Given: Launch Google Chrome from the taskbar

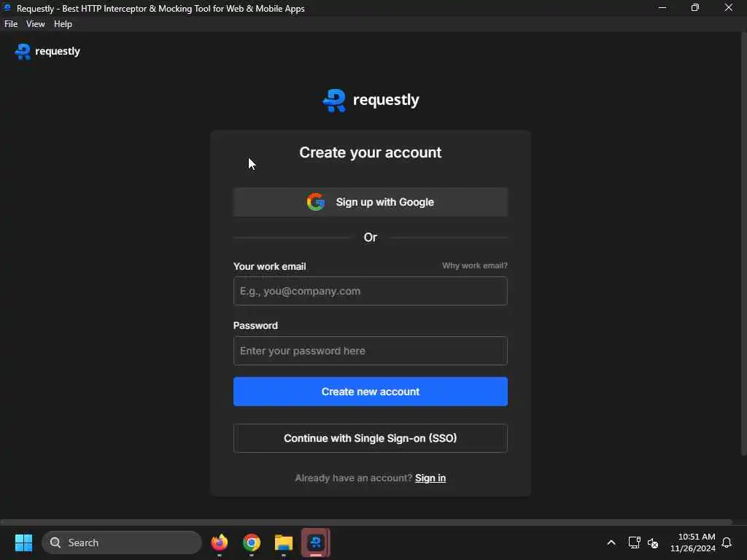Looking at the screenshot, I should pyautogui.click(x=252, y=542).
